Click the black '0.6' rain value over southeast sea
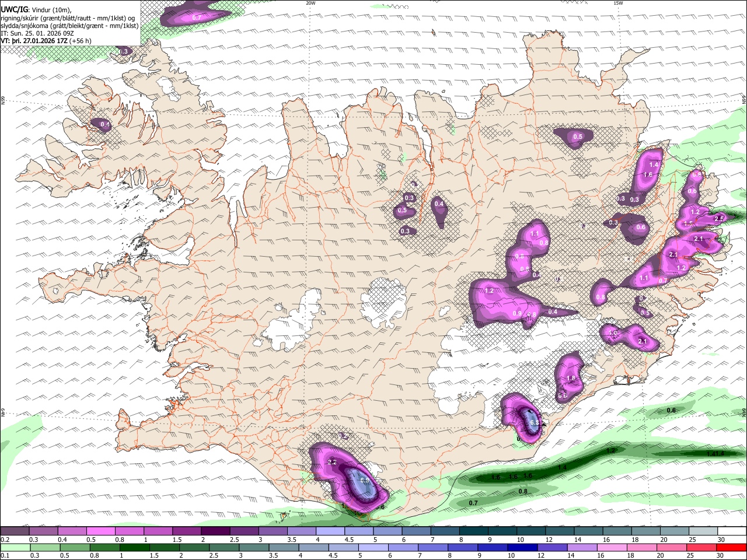The image size is (747, 560). pyautogui.click(x=671, y=410)
